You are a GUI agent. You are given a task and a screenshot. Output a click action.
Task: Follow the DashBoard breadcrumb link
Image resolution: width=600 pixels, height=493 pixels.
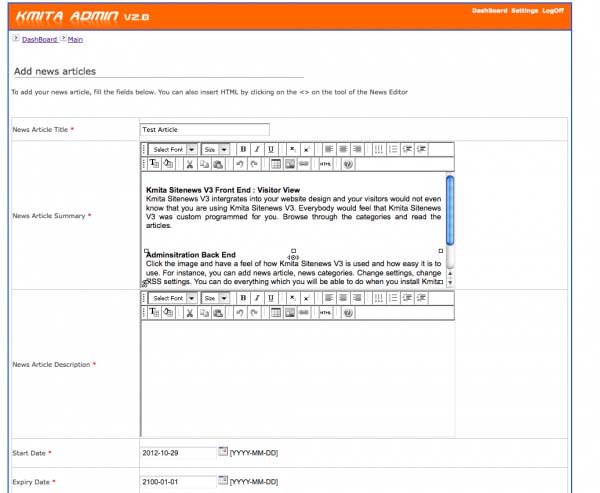[x=39, y=39]
